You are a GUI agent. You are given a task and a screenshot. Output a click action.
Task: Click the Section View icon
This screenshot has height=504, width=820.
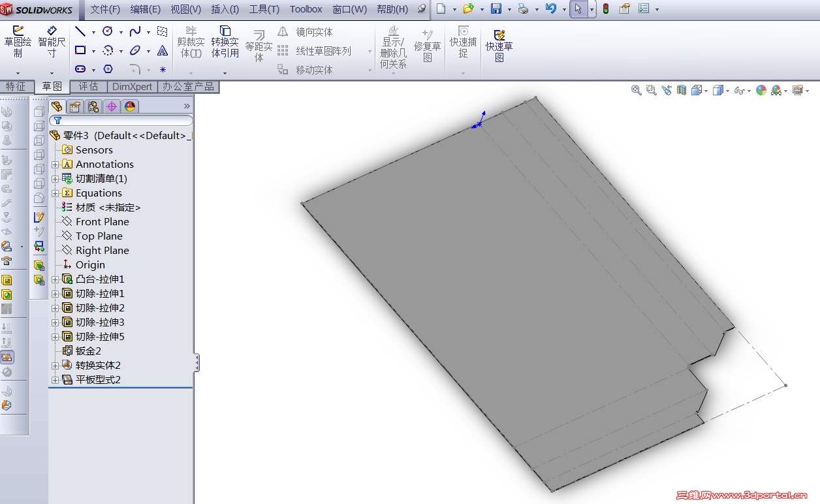[682, 91]
